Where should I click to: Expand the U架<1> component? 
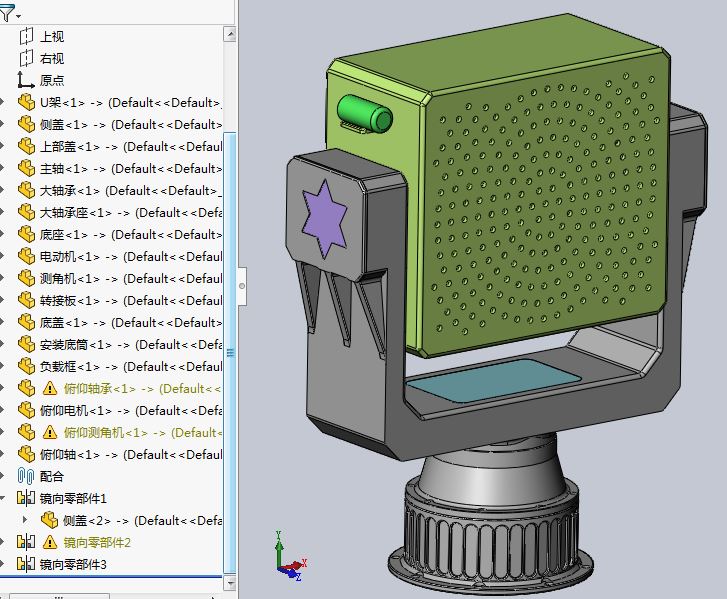(x=2, y=102)
